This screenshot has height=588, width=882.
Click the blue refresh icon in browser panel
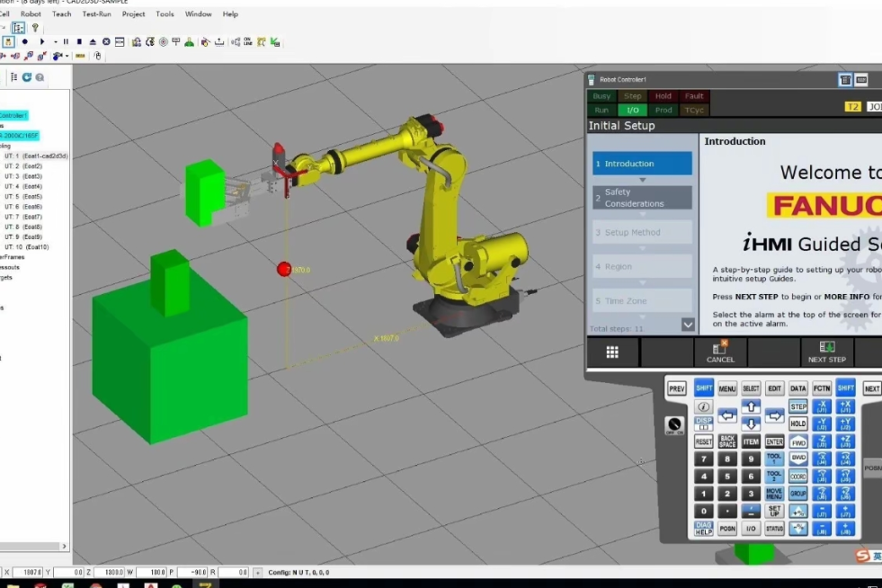click(x=26, y=77)
